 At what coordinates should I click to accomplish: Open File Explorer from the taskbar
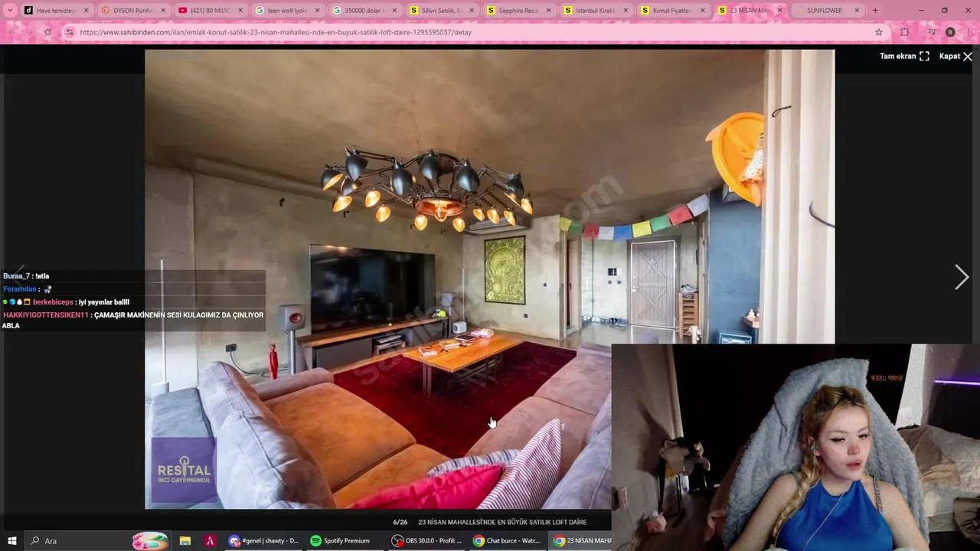click(185, 541)
